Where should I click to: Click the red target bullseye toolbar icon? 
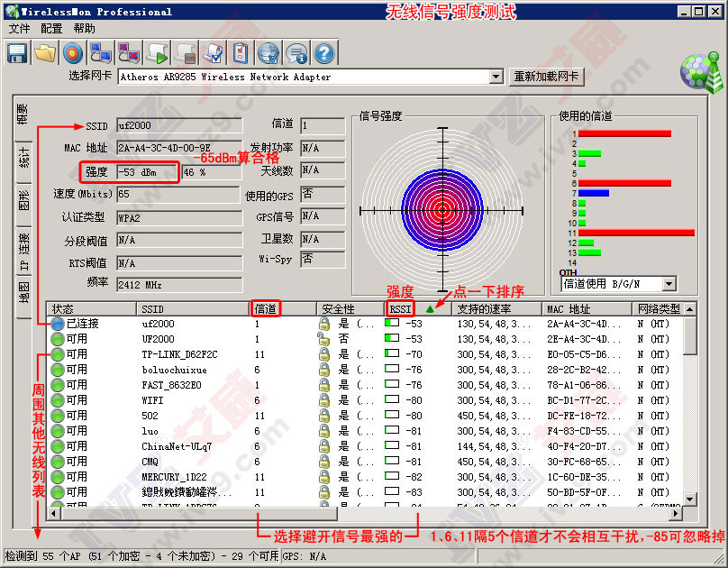coord(73,53)
